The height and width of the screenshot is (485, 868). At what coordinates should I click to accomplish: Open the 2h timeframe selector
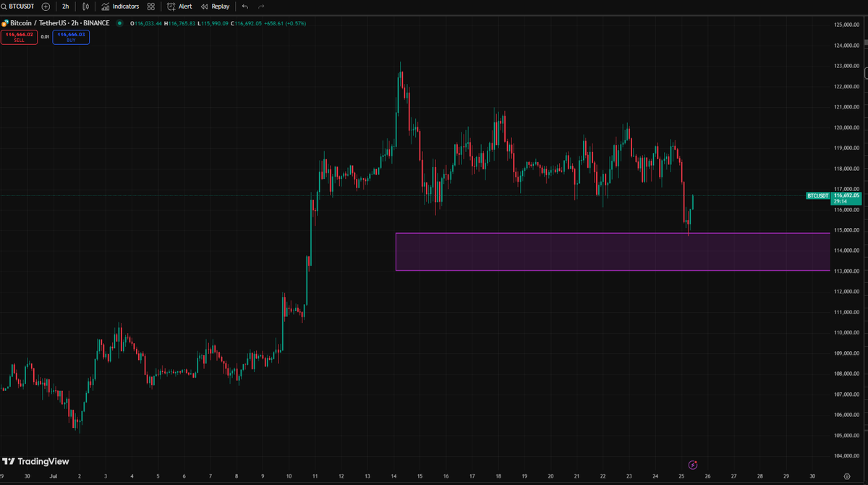tap(66, 6)
